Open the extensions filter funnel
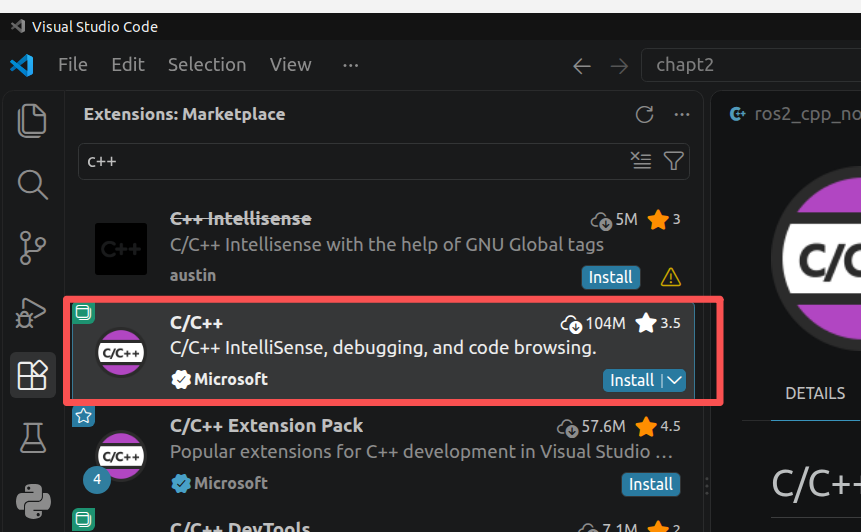The width and height of the screenshot is (861, 532). [673, 161]
